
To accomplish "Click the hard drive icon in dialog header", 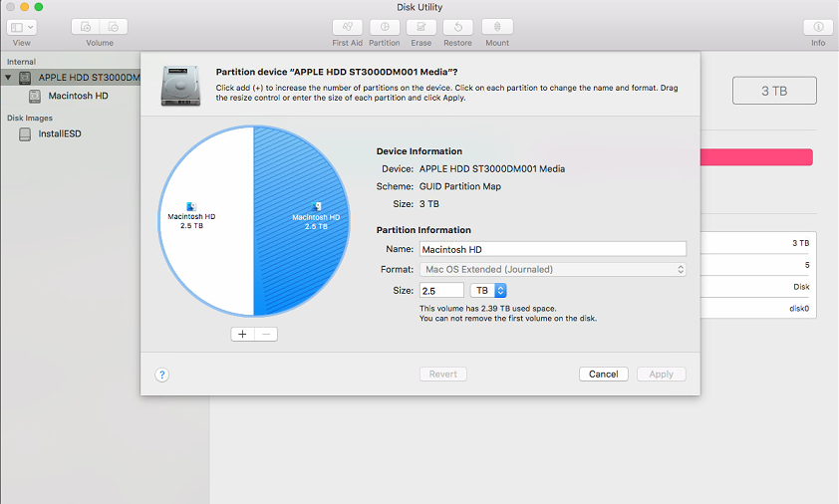I will (181, 86).
